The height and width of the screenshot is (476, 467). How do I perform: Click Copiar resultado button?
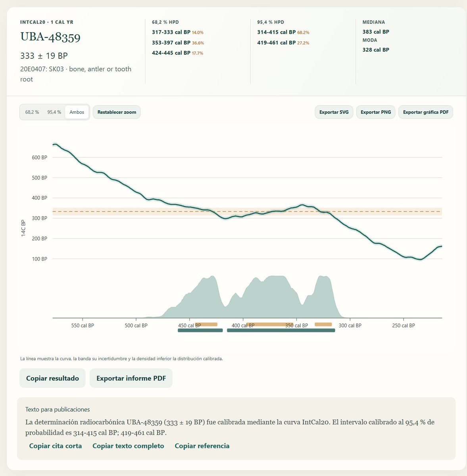(x=52, y=378)
